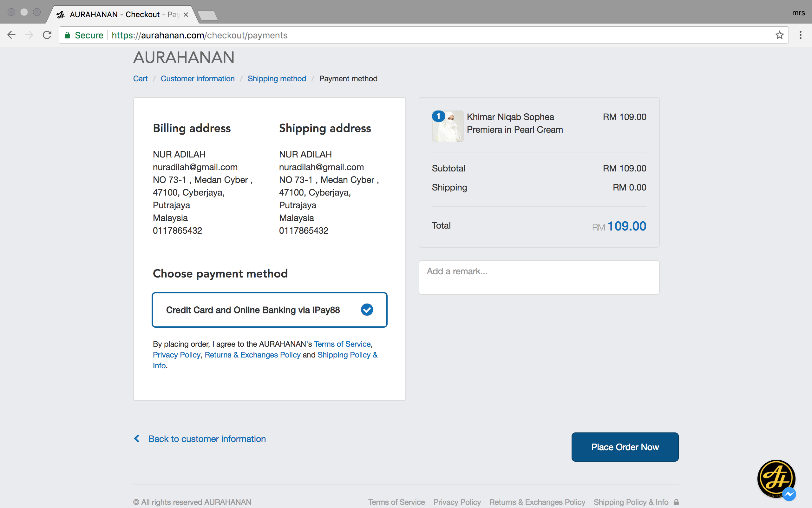Open Customer information breadcrumb
812x508 pixels.
198,79
